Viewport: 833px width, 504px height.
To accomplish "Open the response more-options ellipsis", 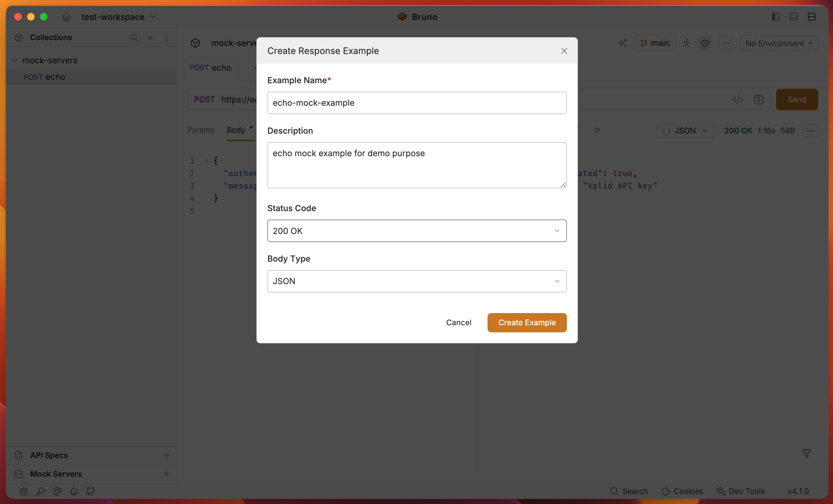I will [x=811, y=131].
